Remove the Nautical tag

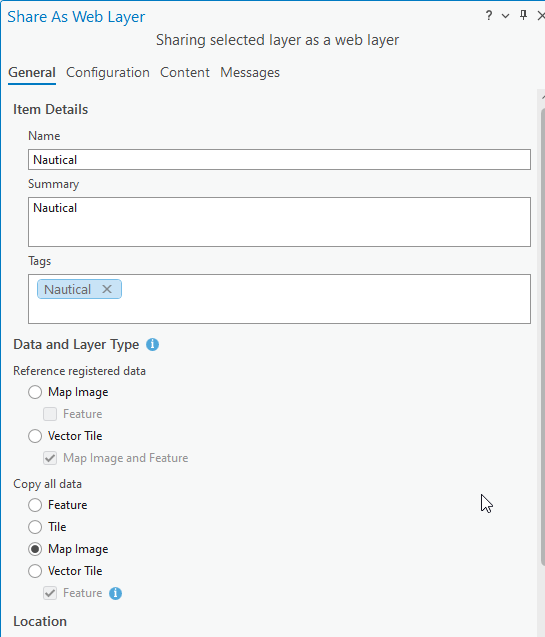pos(107,289)
